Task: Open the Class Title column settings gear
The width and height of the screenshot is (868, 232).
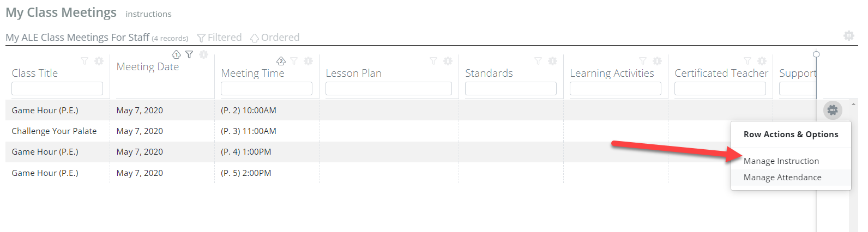Action: 99,61
